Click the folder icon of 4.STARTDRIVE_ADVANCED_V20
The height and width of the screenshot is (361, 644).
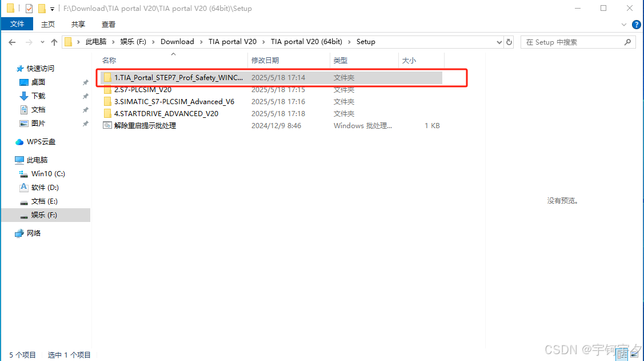click(x=107, y=113)
